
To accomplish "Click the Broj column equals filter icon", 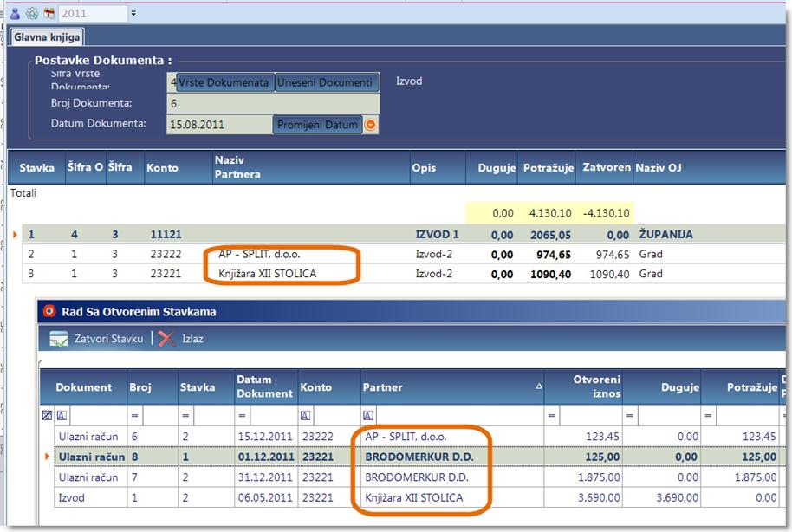I will pos(135,415).
